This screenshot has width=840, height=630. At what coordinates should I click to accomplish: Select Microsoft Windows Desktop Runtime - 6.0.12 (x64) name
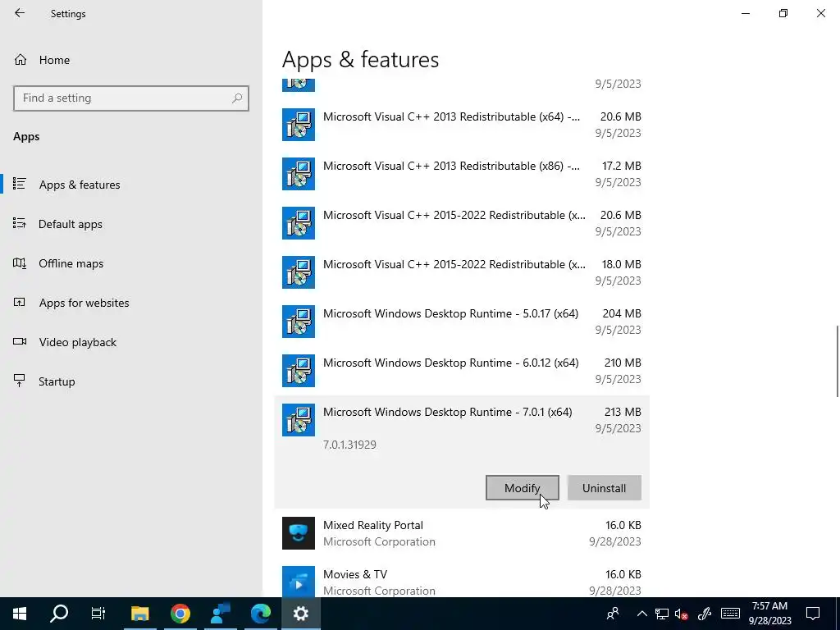point(450,363)
